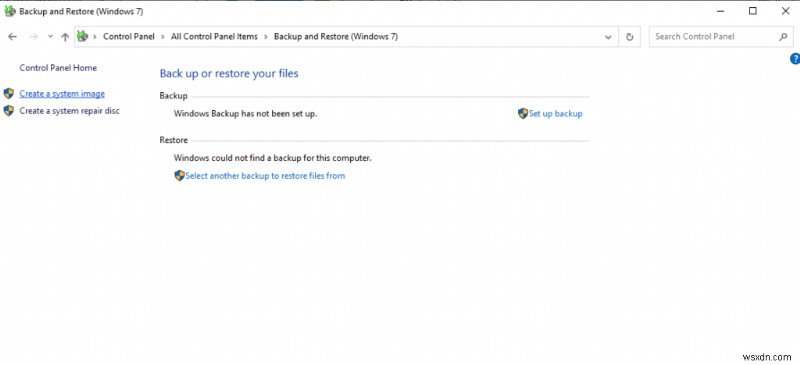The height and width of the screenshot is (365, 800).
Task: Close the Backup and Restore window
Action: tap(786, 11)
